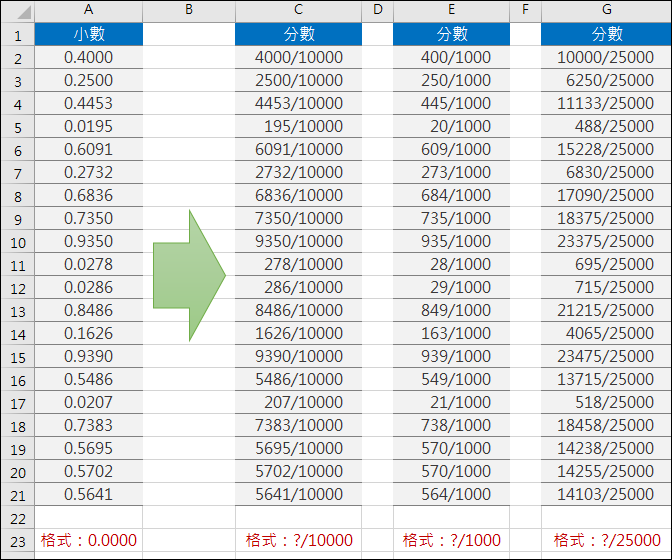The image size is (672, 560).
Task: Select column C header
Action: (x=298, y=10)
